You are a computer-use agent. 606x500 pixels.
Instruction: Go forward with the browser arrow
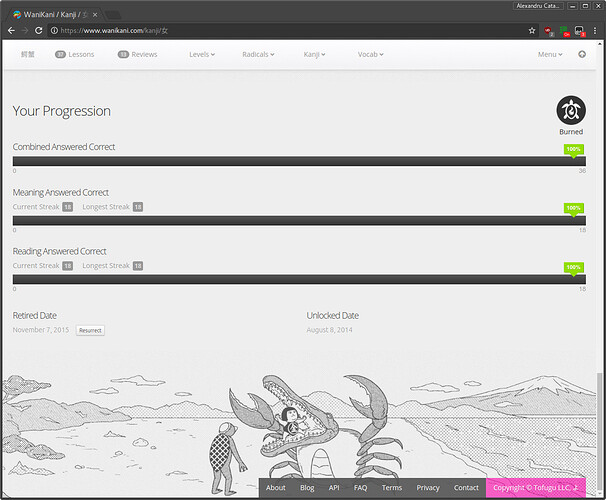coord(25,31)
